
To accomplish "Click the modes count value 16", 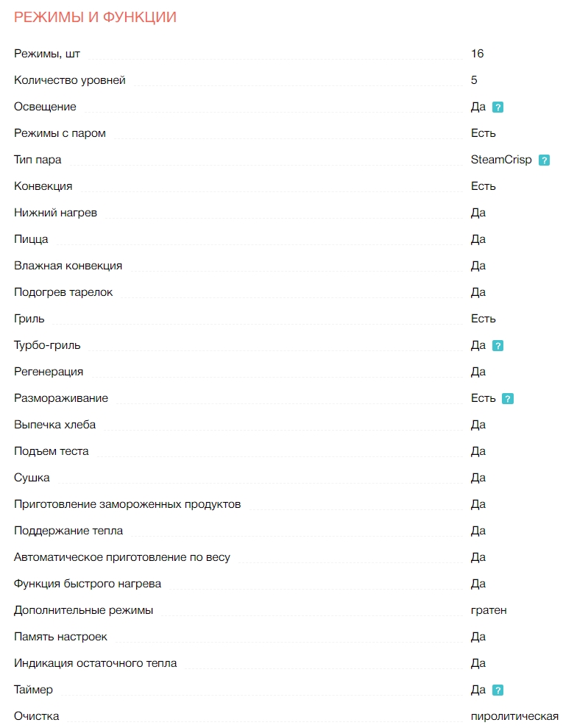I will tap(477, 54).
